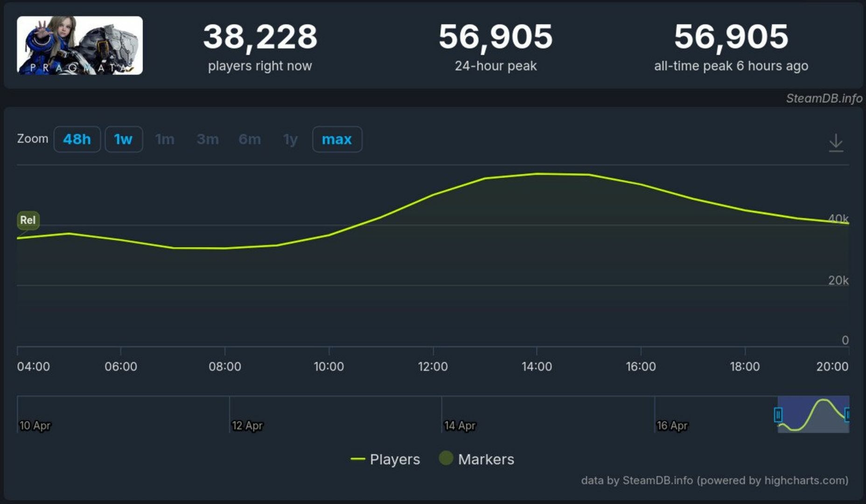Show full history with max zoom
866x504 pixels.
(x=337, y=139)
